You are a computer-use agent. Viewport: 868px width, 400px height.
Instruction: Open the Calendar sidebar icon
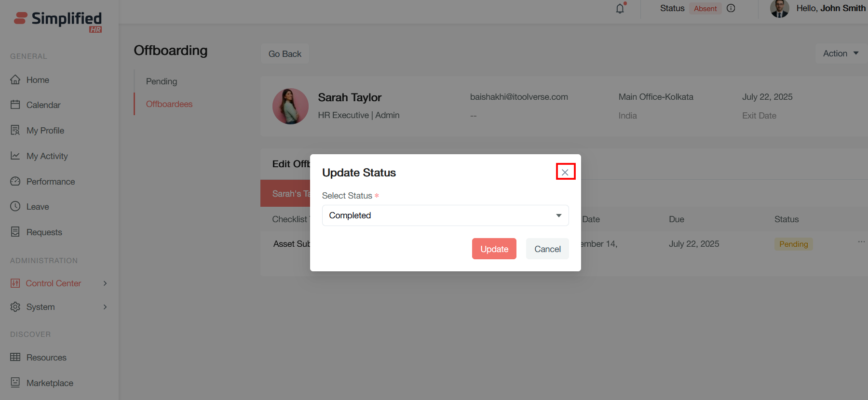click(x=15, y=105)
